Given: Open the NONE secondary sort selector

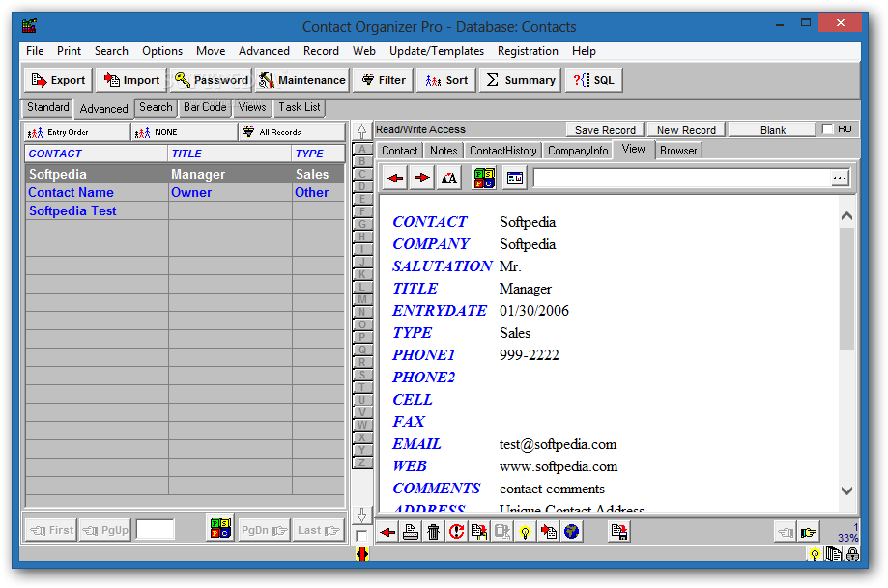Looking at the screenshot, I should point(184,132).
